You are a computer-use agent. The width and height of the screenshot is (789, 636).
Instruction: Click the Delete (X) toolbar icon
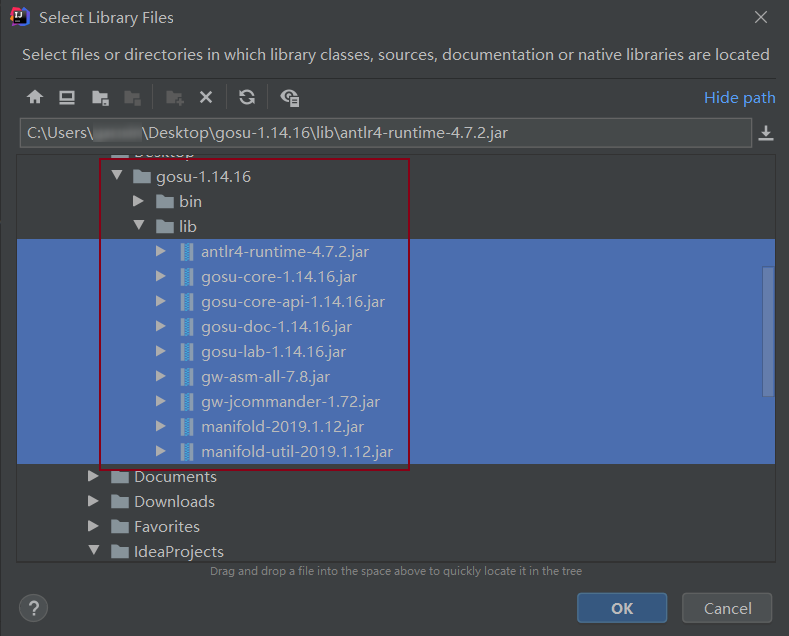tap(206, 97)
